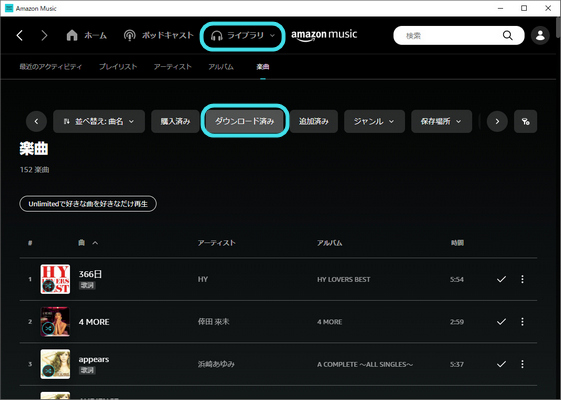Select the 楽曲 tab
This screenshot has width=561, height=400.
tap(263, 67)
